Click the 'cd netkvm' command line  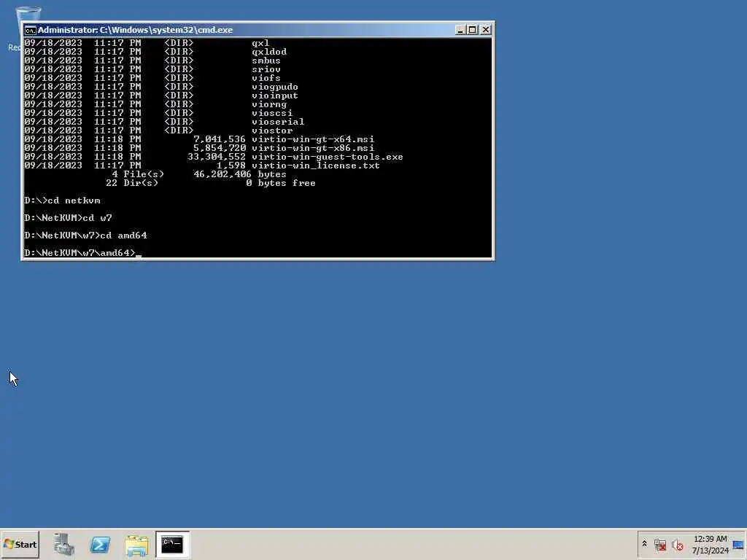63,201
